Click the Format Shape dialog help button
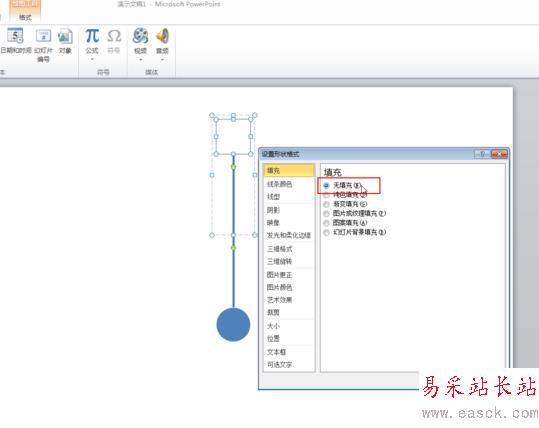The width and height of the screenshot is (539, 428). (482, 154)
